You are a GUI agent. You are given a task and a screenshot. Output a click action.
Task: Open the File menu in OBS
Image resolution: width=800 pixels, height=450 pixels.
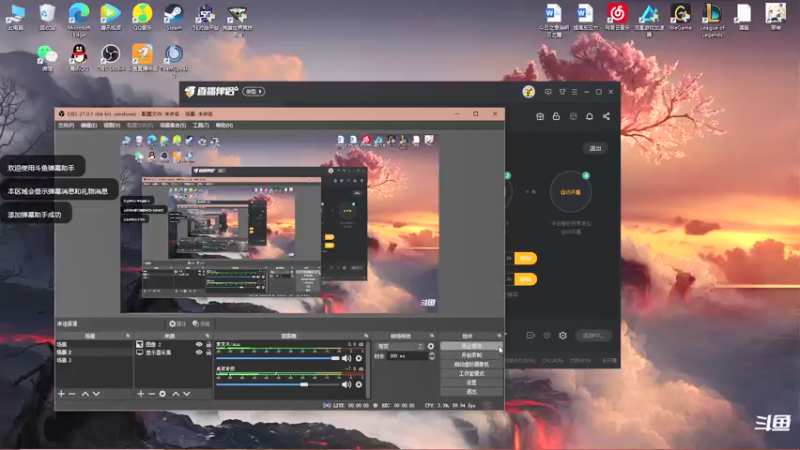point(66,125)
